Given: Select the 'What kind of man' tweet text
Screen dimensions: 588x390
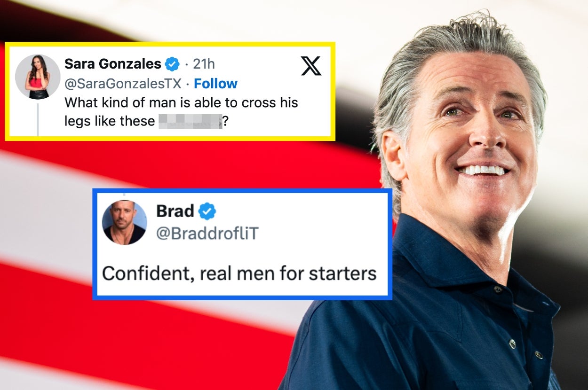Looking at the screenshot, I should (x=181, y=111).
